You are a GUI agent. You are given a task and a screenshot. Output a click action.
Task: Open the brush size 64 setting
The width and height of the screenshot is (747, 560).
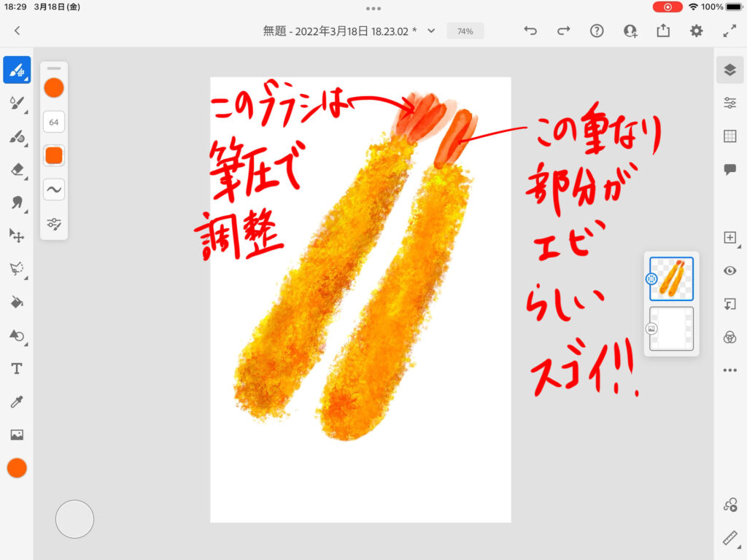(54, 122)
